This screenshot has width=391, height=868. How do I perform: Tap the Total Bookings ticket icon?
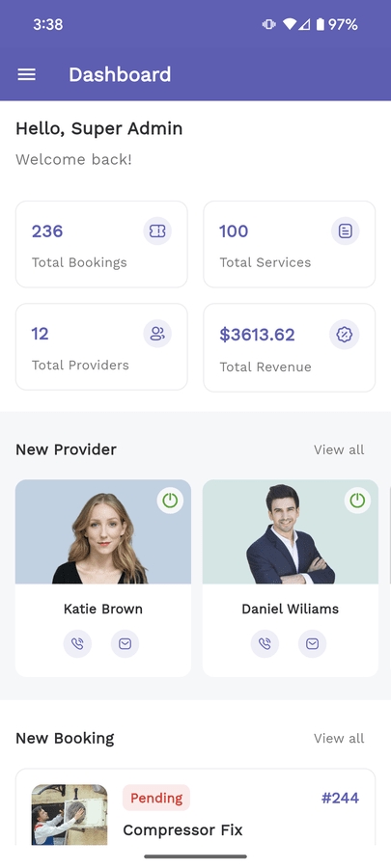click(157, 231)
